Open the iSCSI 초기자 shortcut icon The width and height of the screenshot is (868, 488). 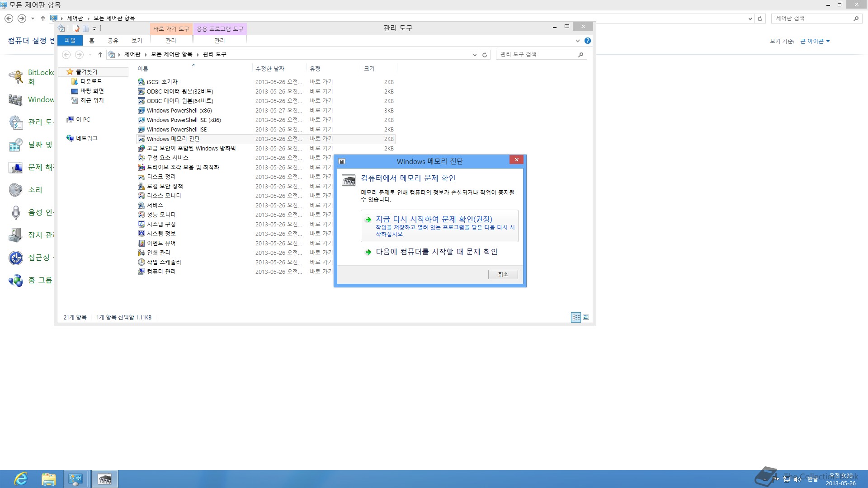click(x=141, y=82)
